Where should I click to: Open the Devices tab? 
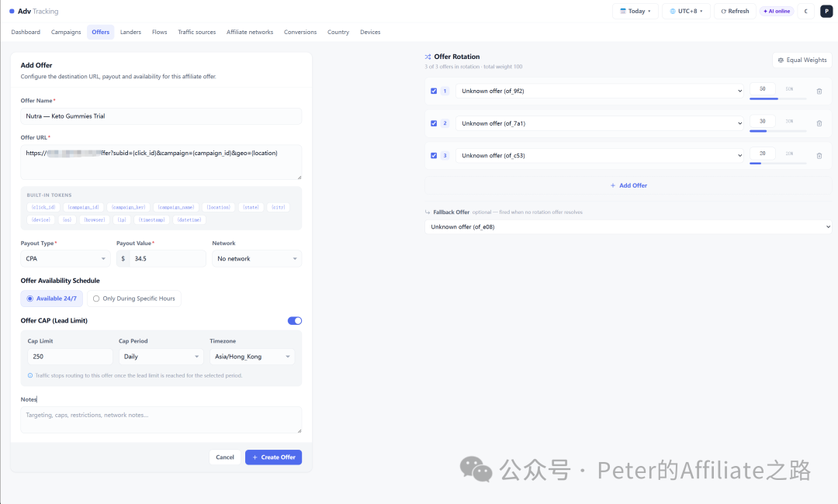coord(370,32)
